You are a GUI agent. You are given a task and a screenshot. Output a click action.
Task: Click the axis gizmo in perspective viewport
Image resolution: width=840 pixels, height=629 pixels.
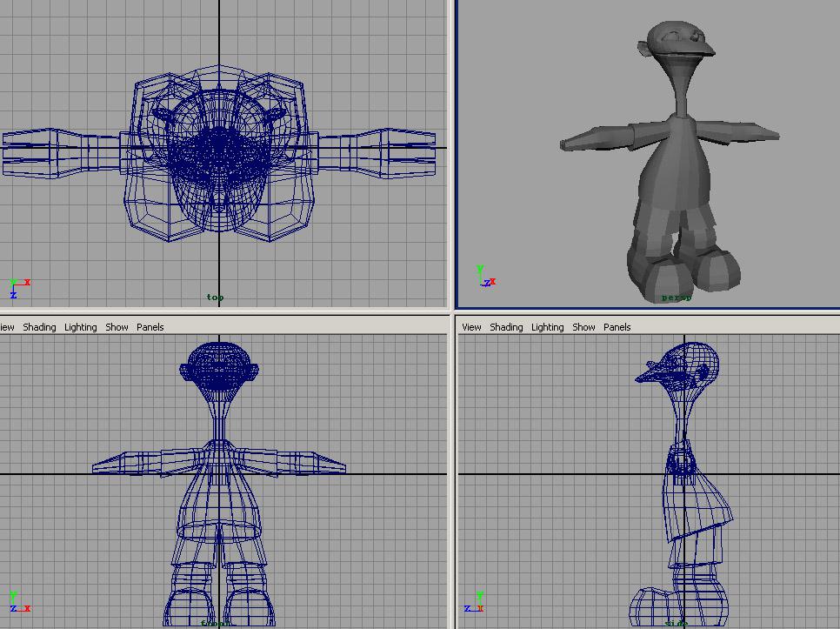tap(485, 278)
